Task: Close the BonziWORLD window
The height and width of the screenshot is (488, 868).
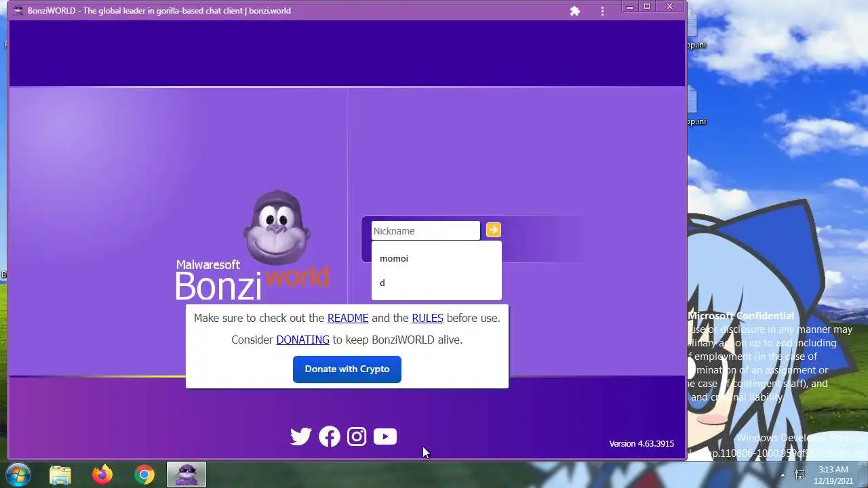Action: 670,7
